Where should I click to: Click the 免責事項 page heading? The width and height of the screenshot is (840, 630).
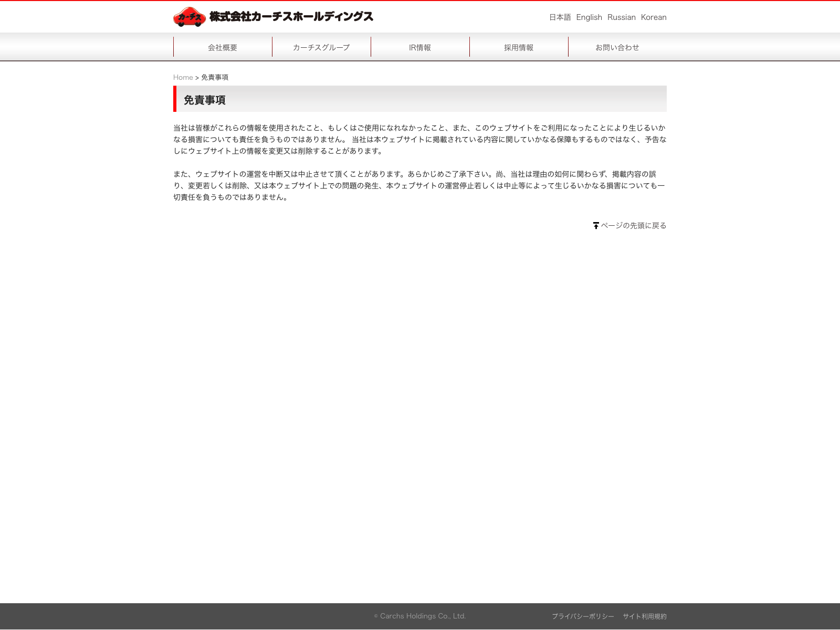click(x=205, y=100)
